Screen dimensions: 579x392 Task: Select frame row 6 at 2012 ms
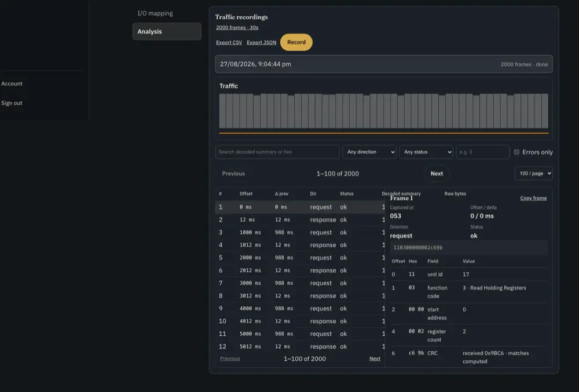tap(300, 270)
